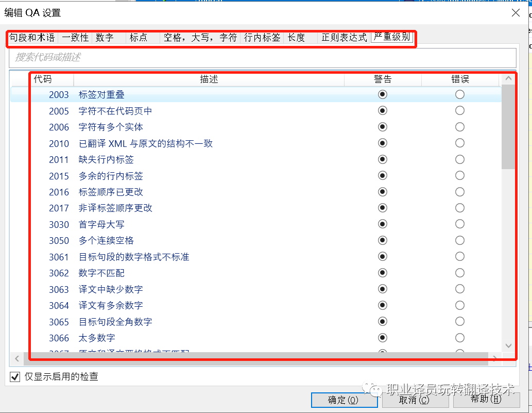Click code cell 3066
532x413 pixels.
(59, 338)
